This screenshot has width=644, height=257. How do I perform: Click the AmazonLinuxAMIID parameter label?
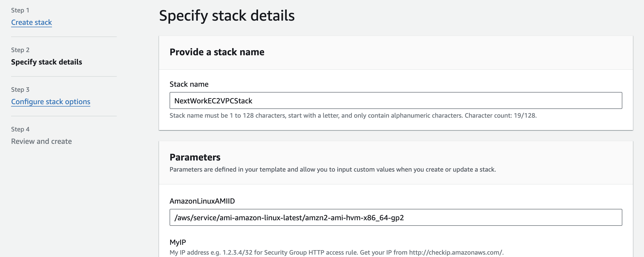(x=202, y=201)
